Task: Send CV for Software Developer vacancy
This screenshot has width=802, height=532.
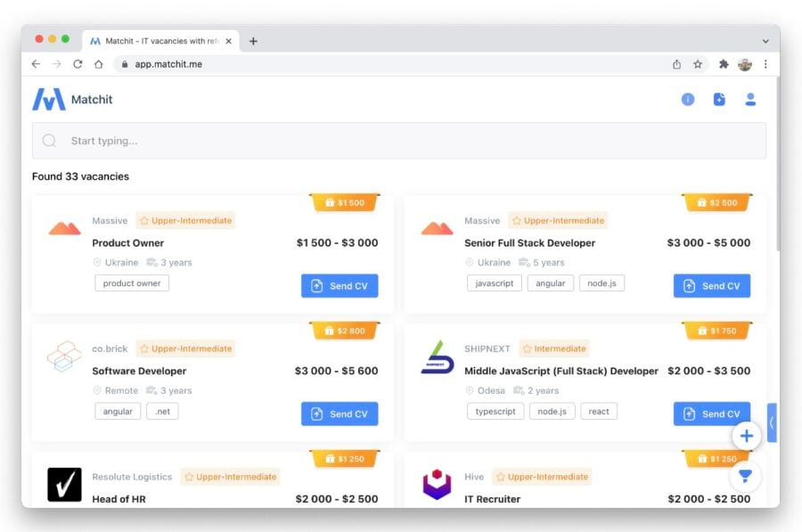Action: point(340,413)
